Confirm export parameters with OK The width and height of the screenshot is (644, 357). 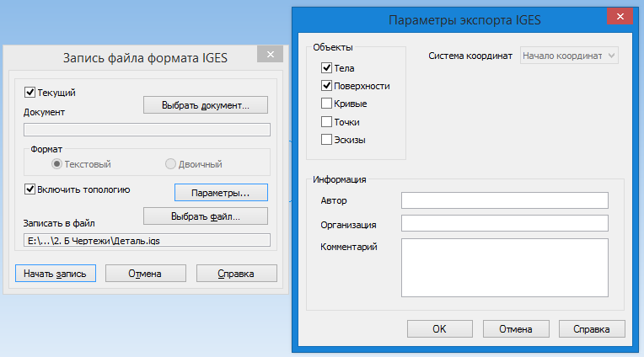tap(439, 328)
